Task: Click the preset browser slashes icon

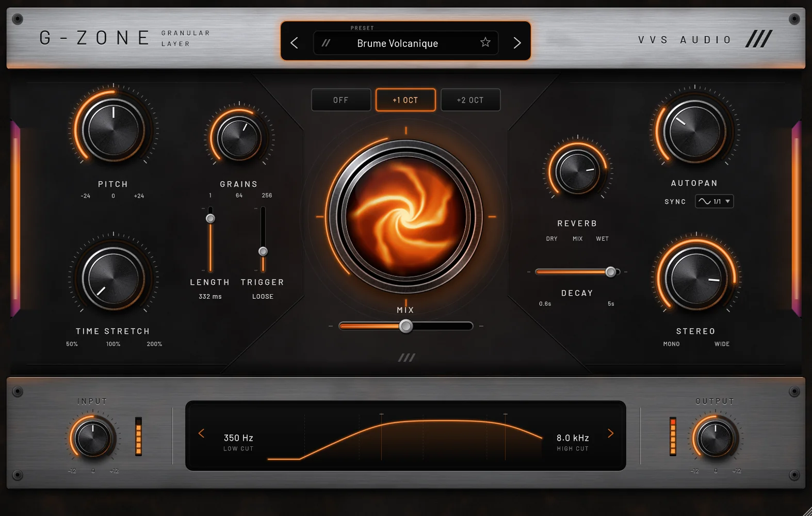Action: tap(326, 43)
